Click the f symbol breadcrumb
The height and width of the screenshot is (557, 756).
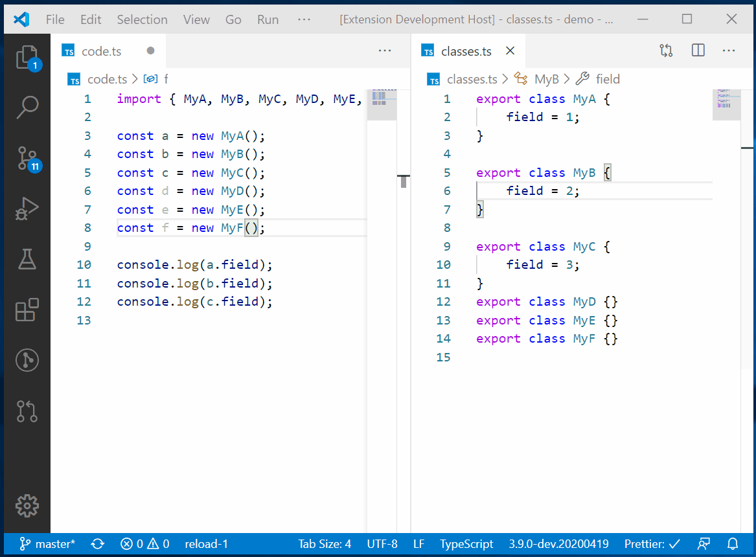(165, 79)
